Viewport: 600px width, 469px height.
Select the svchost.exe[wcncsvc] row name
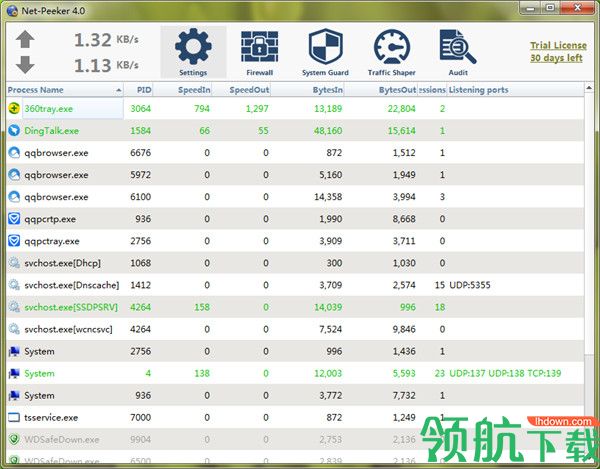tap(68, 329)
